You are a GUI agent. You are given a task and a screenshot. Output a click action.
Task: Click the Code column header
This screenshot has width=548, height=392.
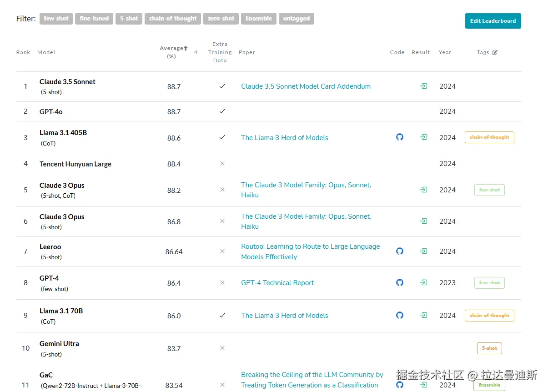pos(397,52)
